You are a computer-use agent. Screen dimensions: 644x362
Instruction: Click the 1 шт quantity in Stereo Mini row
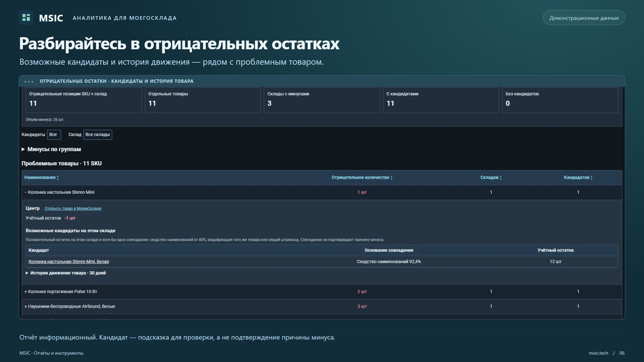pyautogui.click(x=362, y=192)
